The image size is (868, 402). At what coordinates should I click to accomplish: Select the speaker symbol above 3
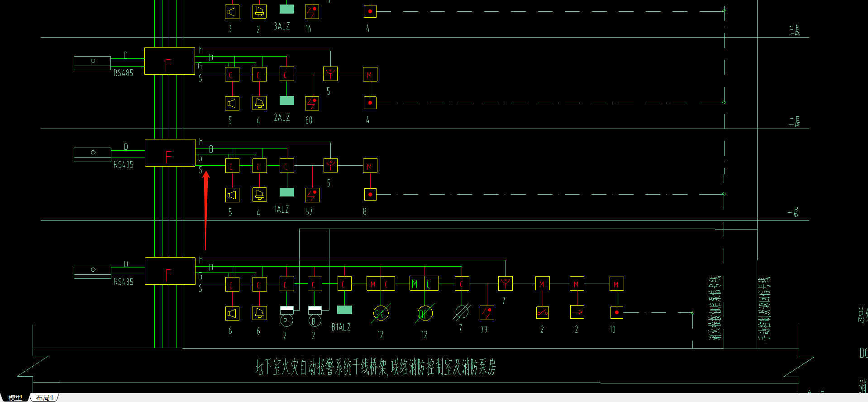click(232, 12)
